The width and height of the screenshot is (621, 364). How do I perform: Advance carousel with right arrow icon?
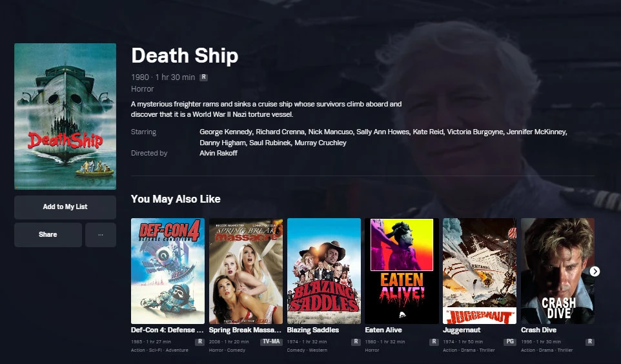(x=595, y=271)
